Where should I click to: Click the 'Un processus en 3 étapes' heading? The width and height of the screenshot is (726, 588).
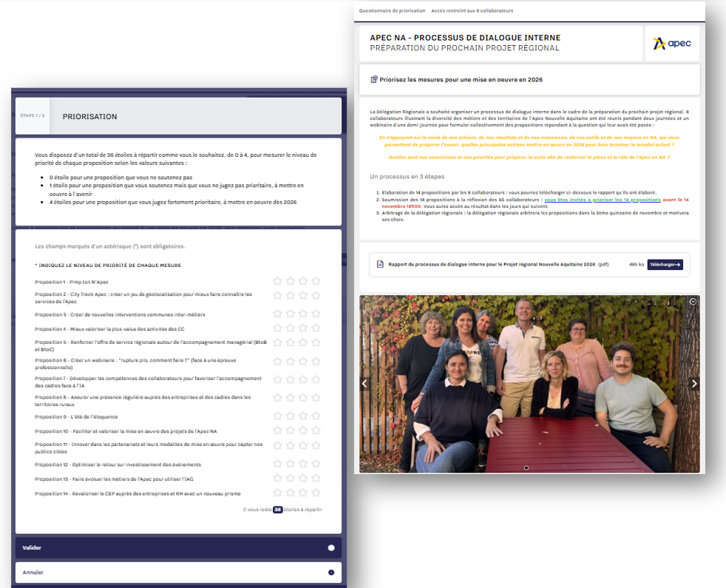pos(407,177)
